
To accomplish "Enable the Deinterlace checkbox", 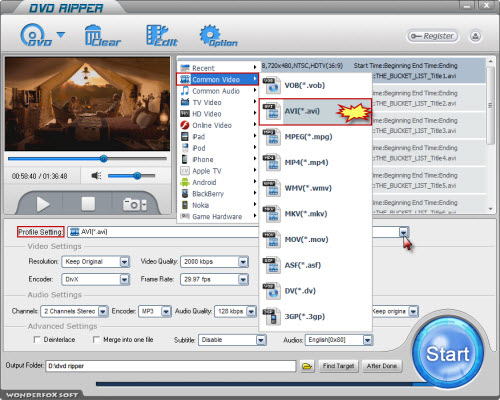I will click(37, 340).
